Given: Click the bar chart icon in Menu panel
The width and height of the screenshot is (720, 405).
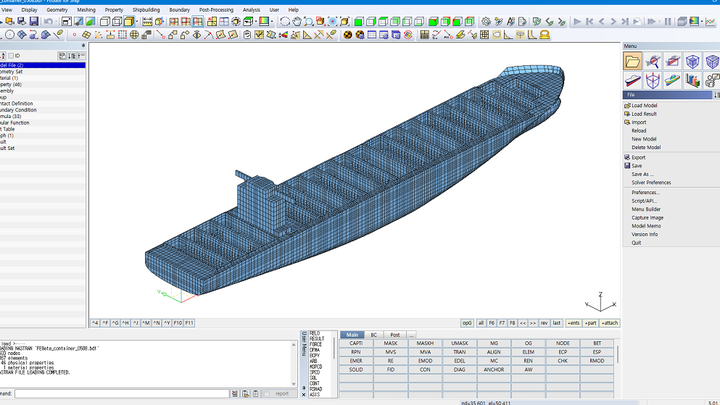Looking at the screenshot, I should (692, 81).
